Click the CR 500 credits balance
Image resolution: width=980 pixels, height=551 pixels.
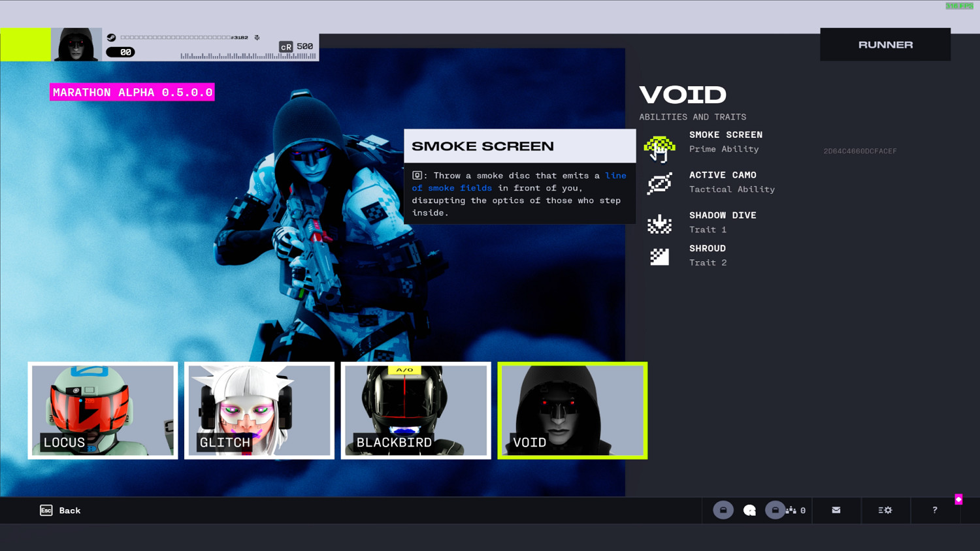click(297, 46)
